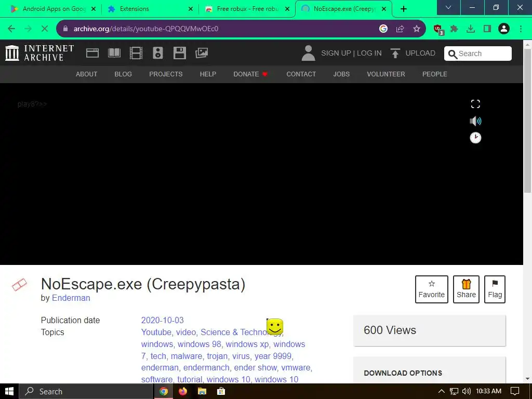532x399 pixels.
Task: Open the Video film strip icon
Action: pos(136,53)
